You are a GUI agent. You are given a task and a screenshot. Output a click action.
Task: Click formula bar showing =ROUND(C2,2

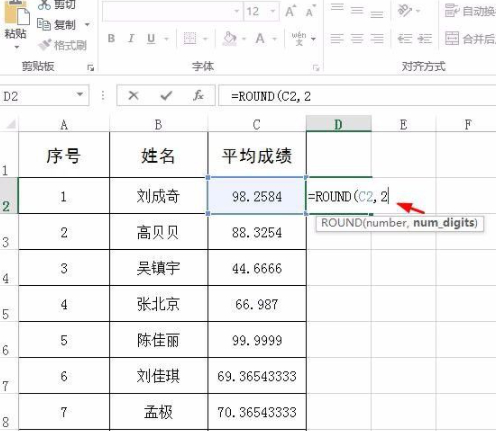click(357, 96)
